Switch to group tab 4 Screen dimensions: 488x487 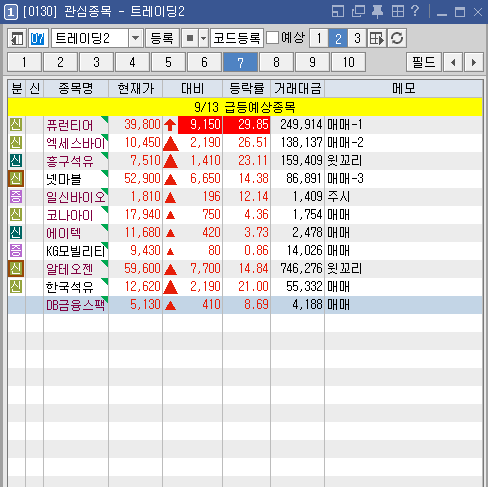[x=132, y=62]
